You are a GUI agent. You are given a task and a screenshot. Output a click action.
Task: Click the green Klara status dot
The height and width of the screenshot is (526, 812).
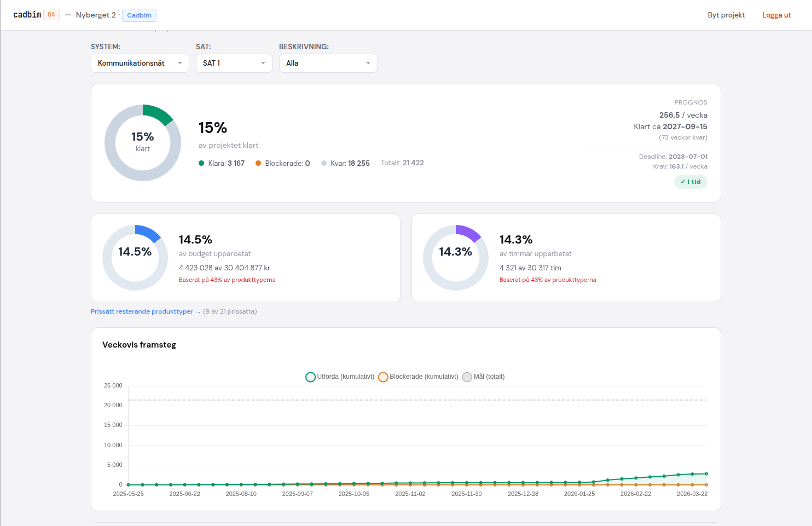[201, 163]
